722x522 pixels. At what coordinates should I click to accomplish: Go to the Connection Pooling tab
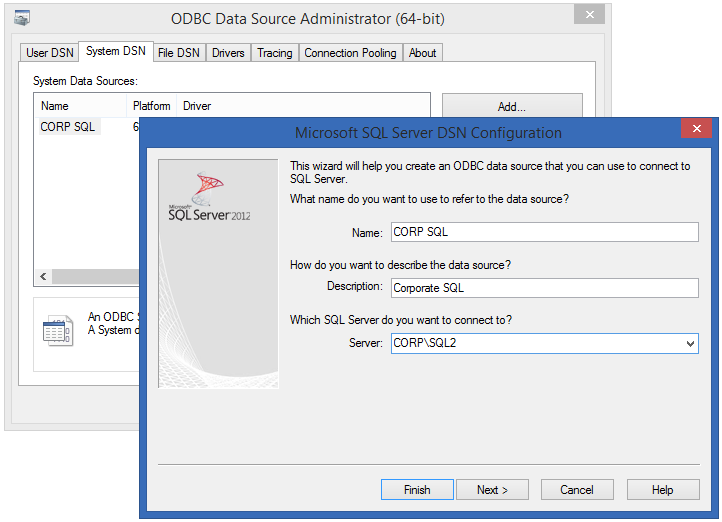tap(350, 53)
